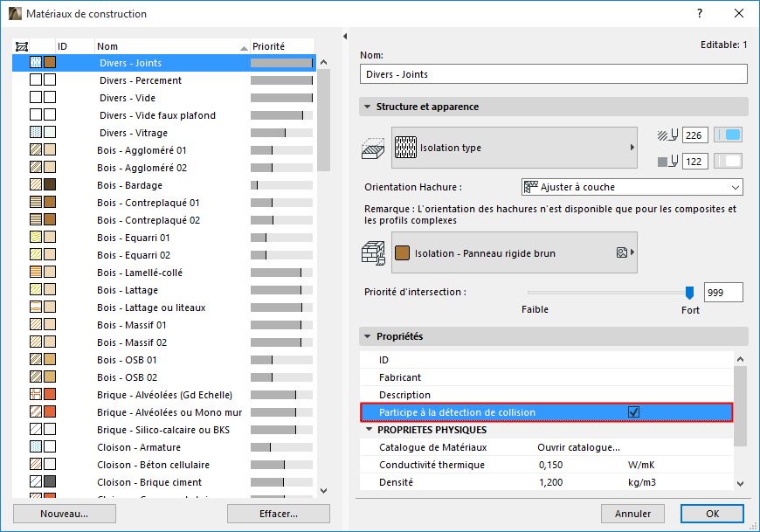
Task: Click the cut fill section icon beside Isolation type
Action: click(x=373, y=149)
